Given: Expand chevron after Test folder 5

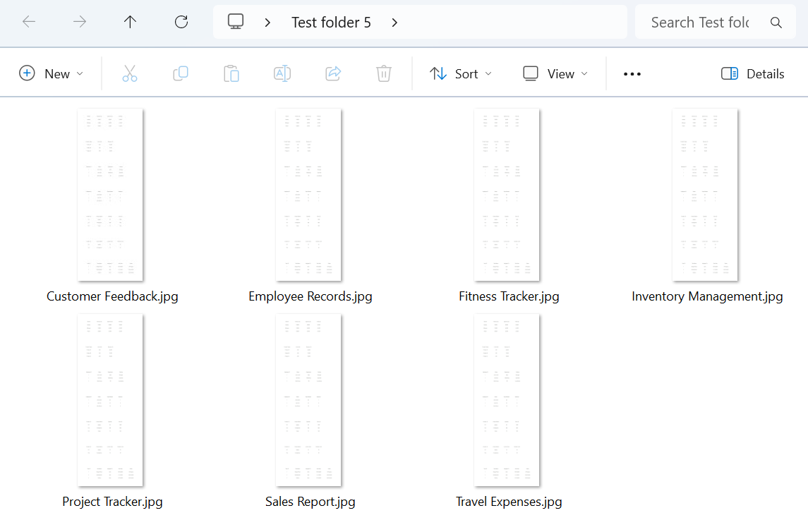Looking at the screenshot, I should pyautogui.click(x=394, y=23).
